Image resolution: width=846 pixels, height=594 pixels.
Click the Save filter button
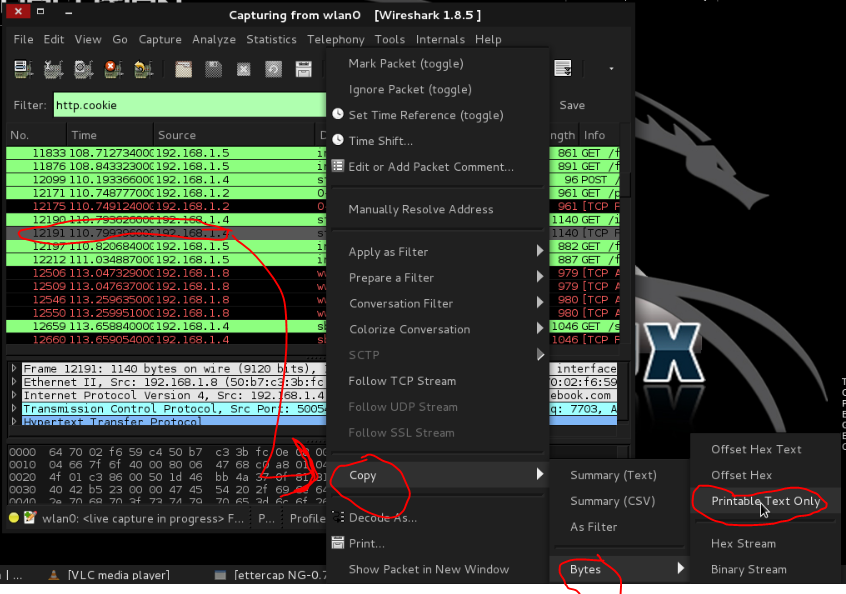coord(572,105)
